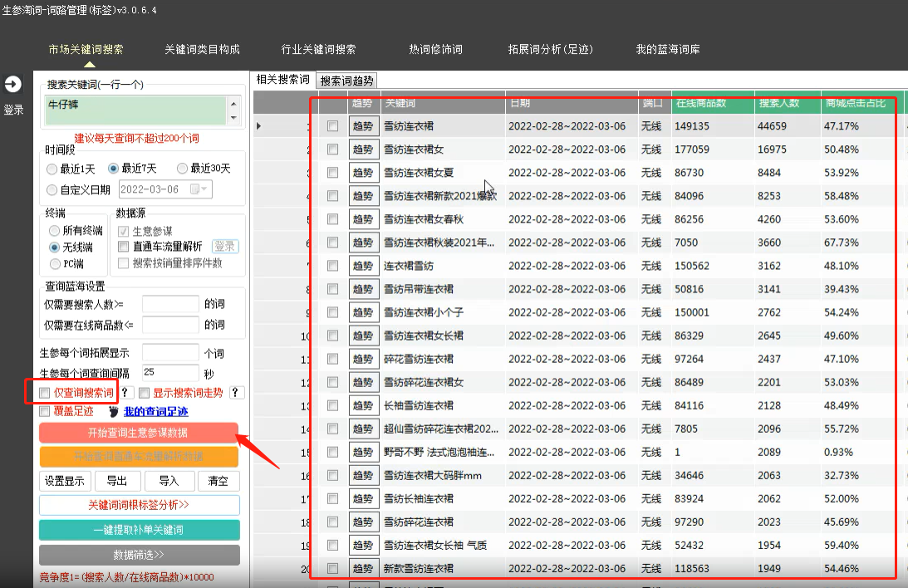Click the 导入 import button

[169, 481]
